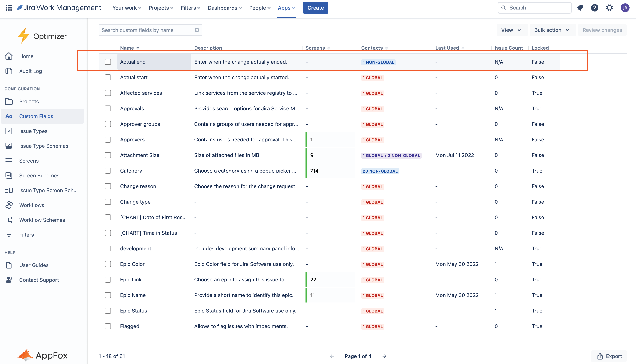Open the Filters top navigation menu
The width and height of the screenshot is (636, 364).
pyautogui.click(x=190, y=8)
